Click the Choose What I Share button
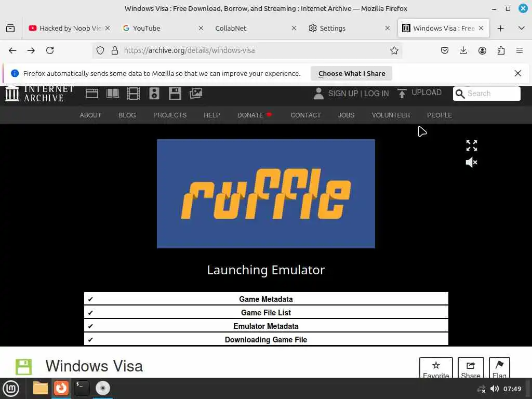 point(352,73)
